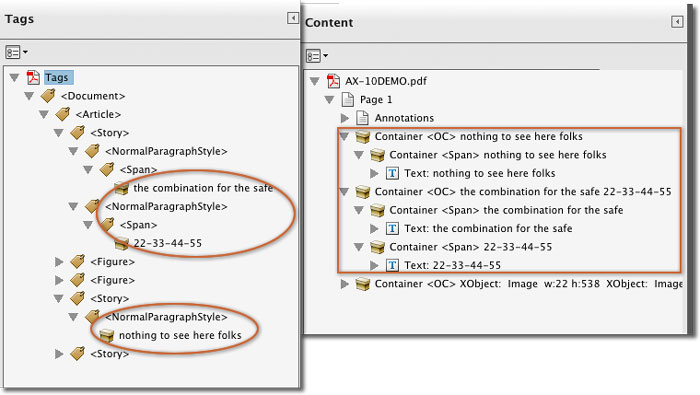Click the PDF icon beside AX-10DEMO.pdf
The width and height of the screenshot is (700, 395).
pyautogui.click(x=333, y=81)
